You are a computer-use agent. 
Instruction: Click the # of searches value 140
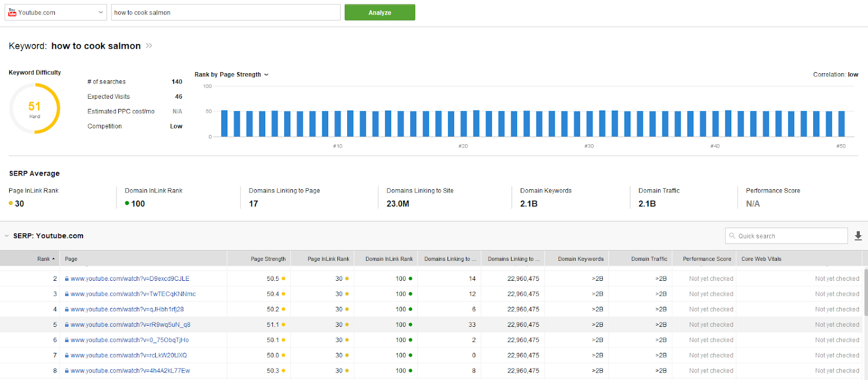click(x=177, y=82)
